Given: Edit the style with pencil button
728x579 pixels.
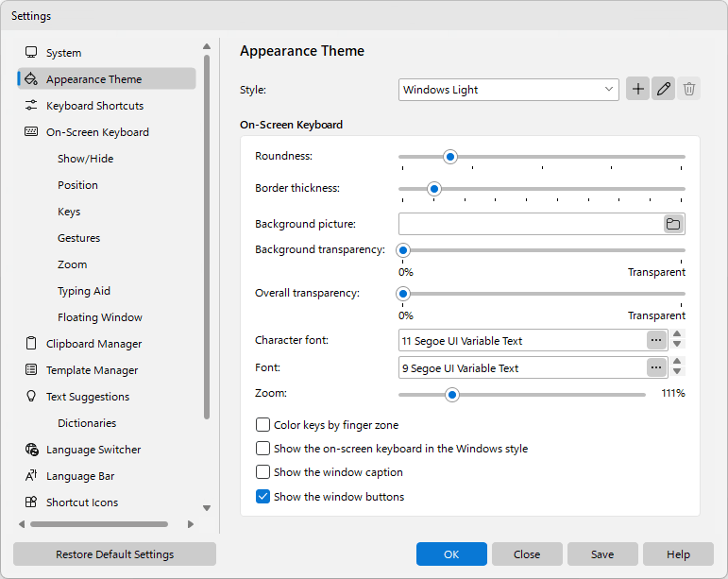Looking at the screenshot, I should point(664,89).
